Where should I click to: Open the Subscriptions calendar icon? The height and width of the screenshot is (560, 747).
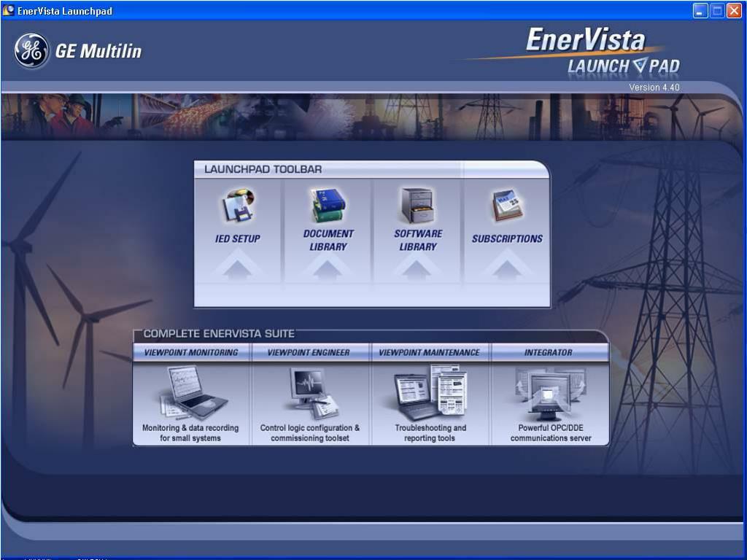point(508,205)
